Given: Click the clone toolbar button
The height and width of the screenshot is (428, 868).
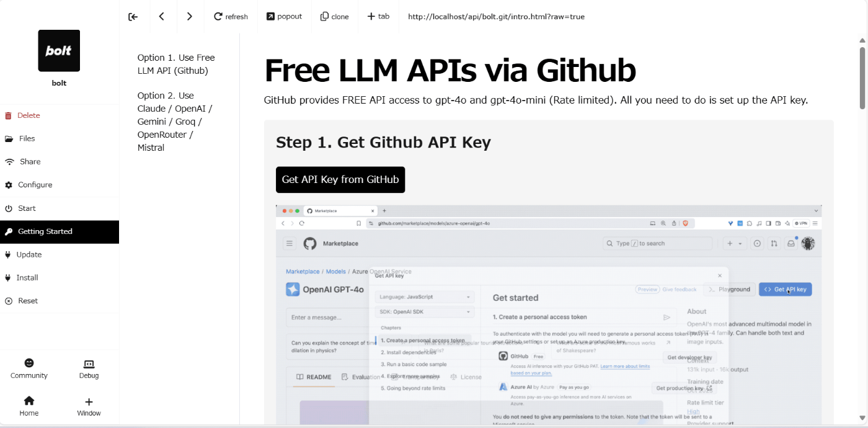Looking at the screenshot, I should tap(335, 17).
